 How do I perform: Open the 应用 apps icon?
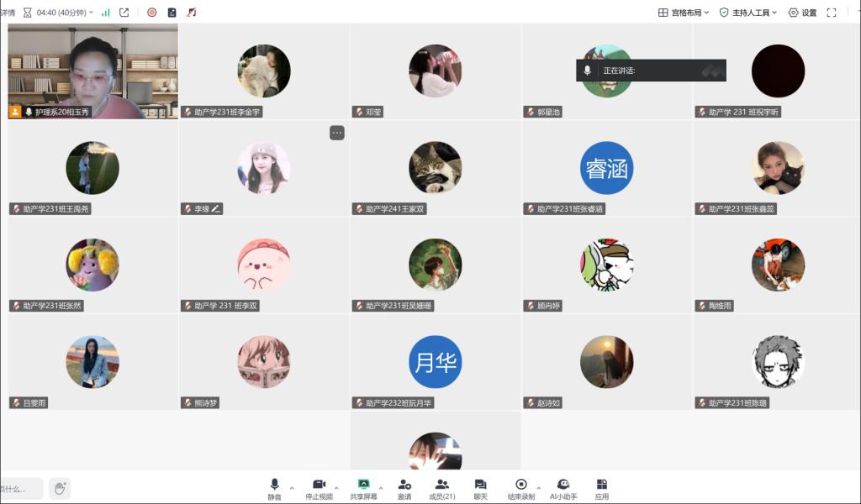pos(601,488)
